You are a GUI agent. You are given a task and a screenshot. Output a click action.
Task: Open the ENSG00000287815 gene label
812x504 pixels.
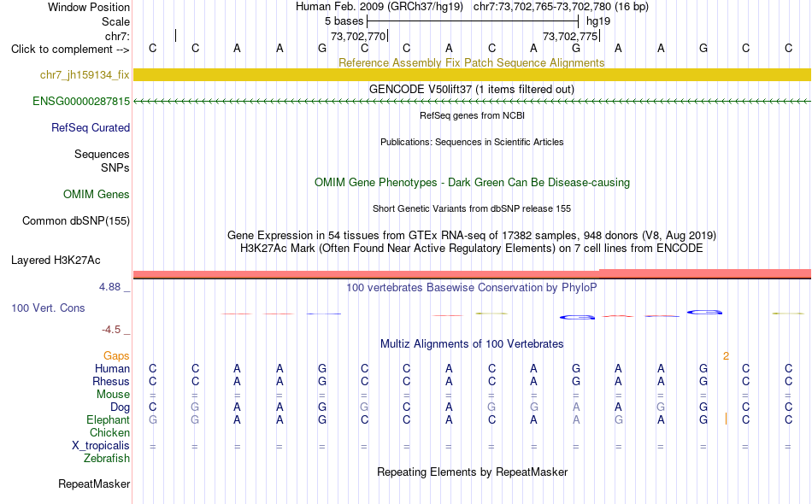click(81, 102)
